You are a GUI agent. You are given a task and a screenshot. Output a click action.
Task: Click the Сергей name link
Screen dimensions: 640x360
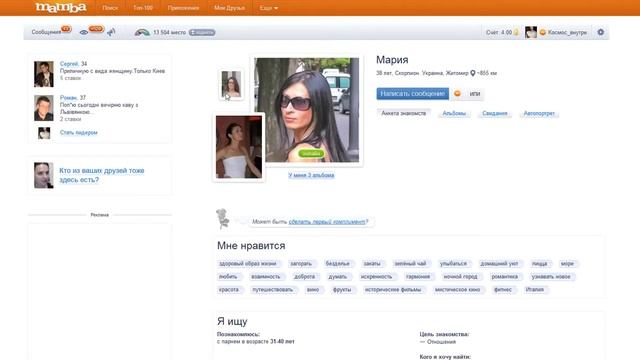pos(69,64)
